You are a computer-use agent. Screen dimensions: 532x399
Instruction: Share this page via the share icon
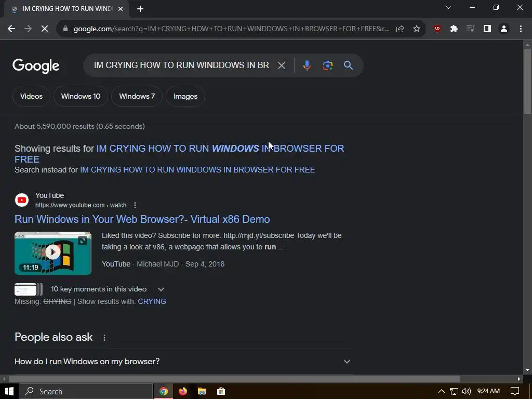click(400, 29)
